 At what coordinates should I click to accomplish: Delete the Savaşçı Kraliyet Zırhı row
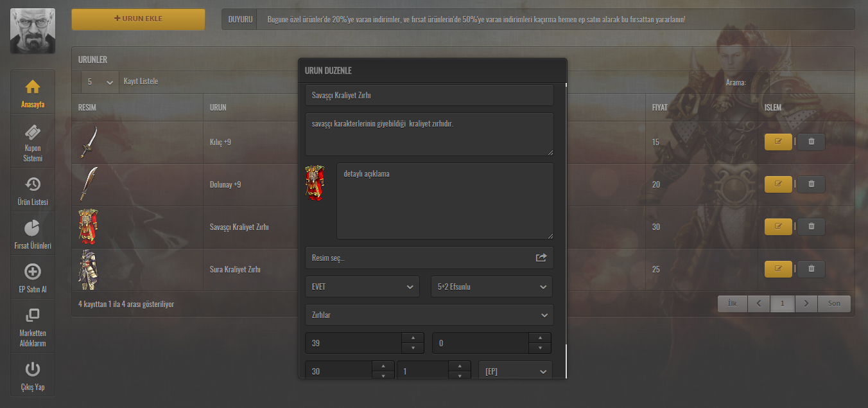pyautogui.click(x=811, y=226)
